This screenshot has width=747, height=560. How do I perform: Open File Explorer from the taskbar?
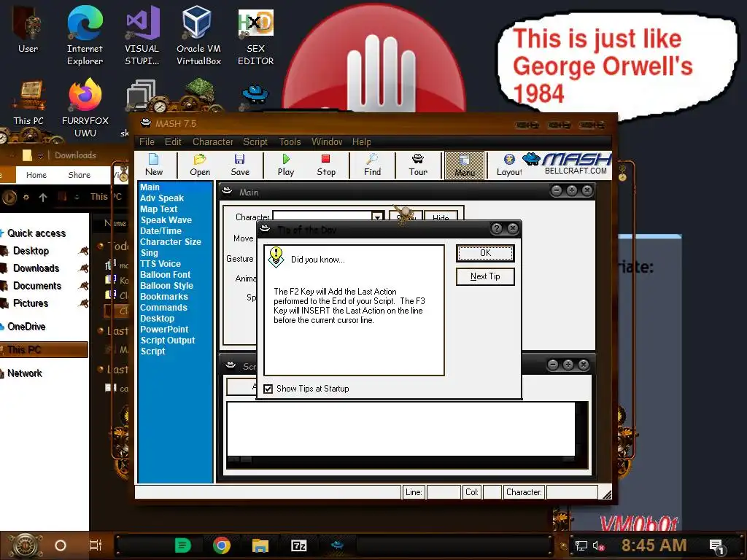260,545
